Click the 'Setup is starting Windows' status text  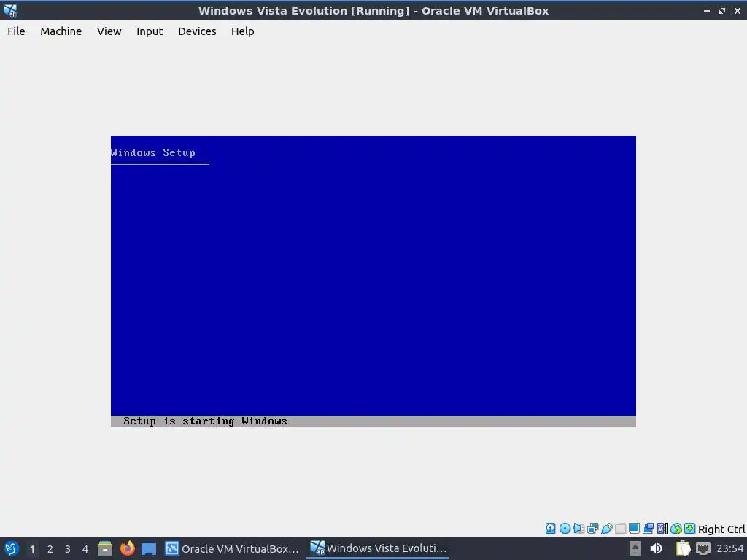205,421
